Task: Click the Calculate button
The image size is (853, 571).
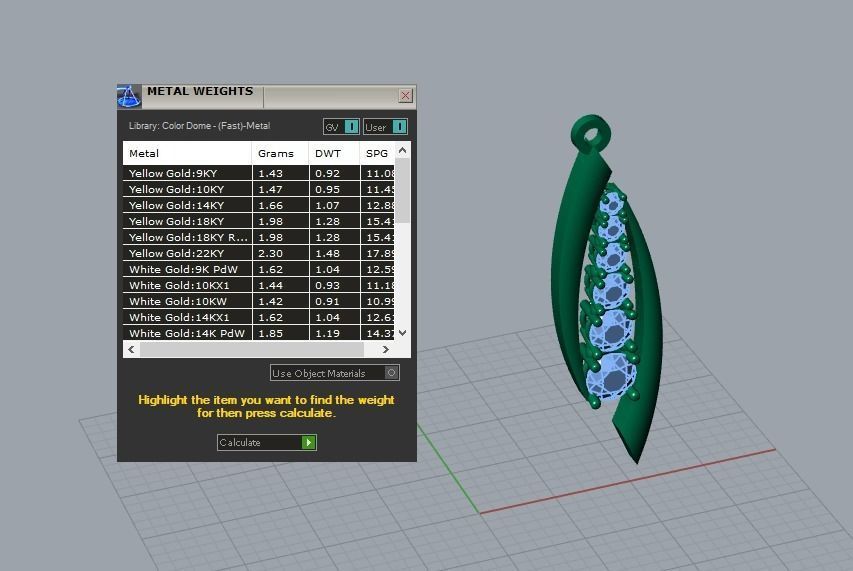Action: 267,443
